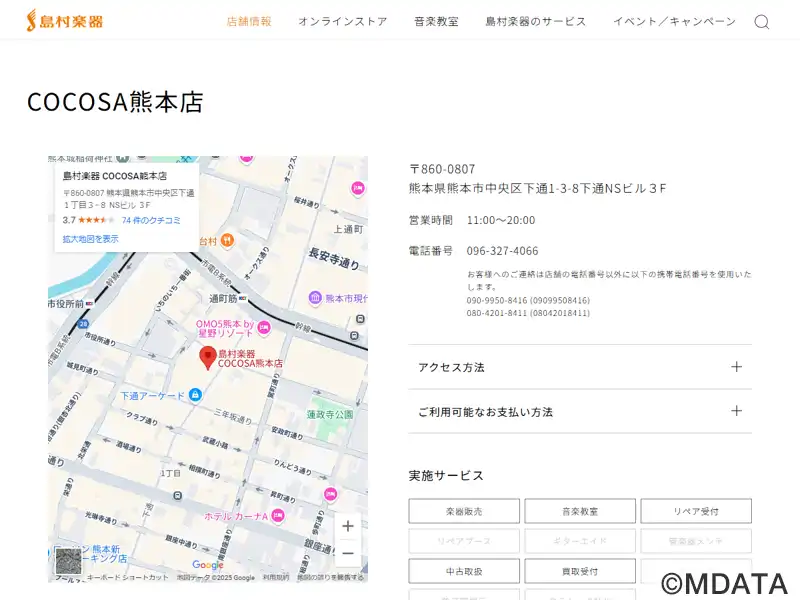Click the orange restaurant marker near 台村

coord(228,240)
